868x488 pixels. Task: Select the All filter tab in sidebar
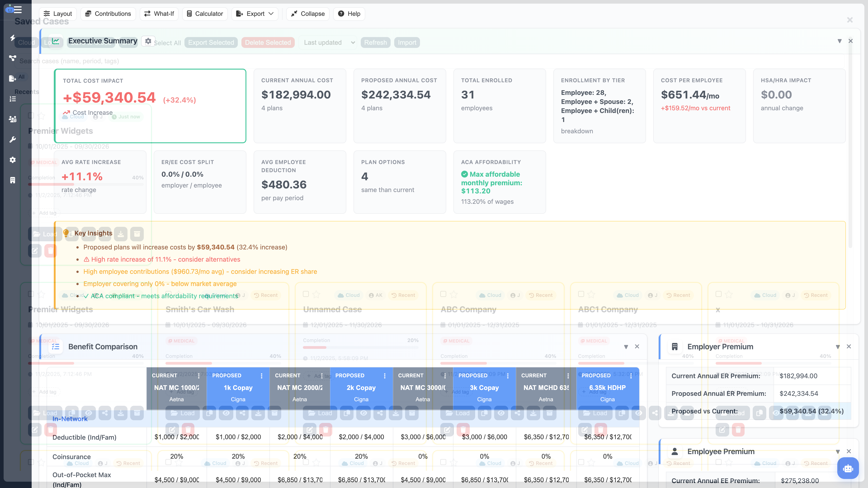(x=21, y=76)
